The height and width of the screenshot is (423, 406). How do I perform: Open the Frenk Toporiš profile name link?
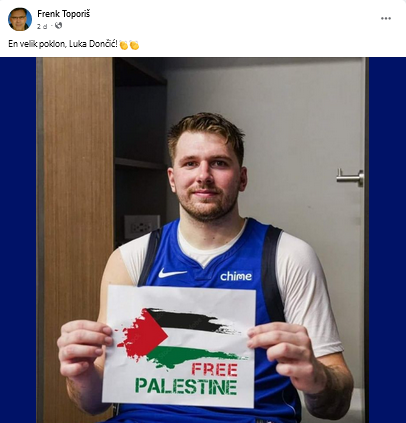click(63, 14)
